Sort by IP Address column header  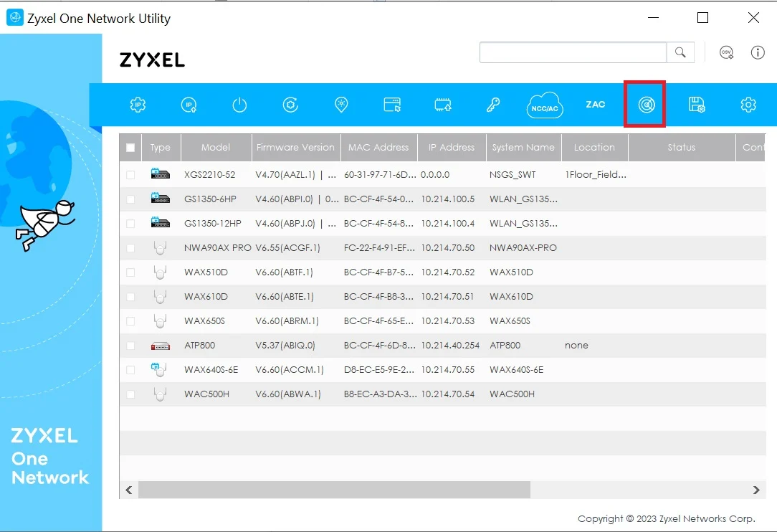452,147
